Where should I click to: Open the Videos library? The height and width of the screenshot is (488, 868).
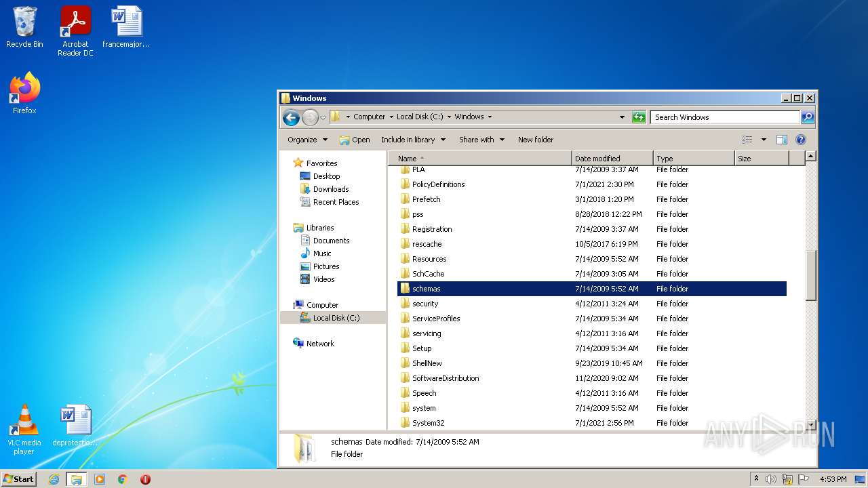(x=323, y=279)
